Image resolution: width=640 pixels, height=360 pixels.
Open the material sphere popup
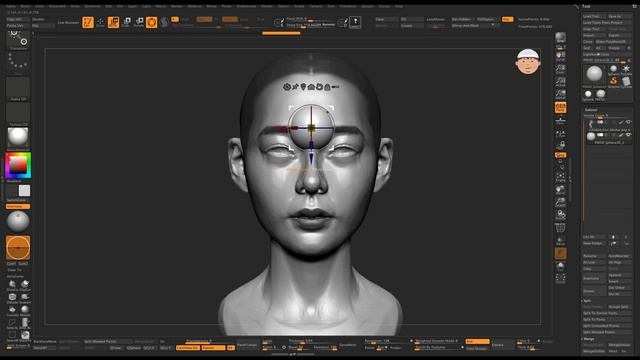point(18,138)
